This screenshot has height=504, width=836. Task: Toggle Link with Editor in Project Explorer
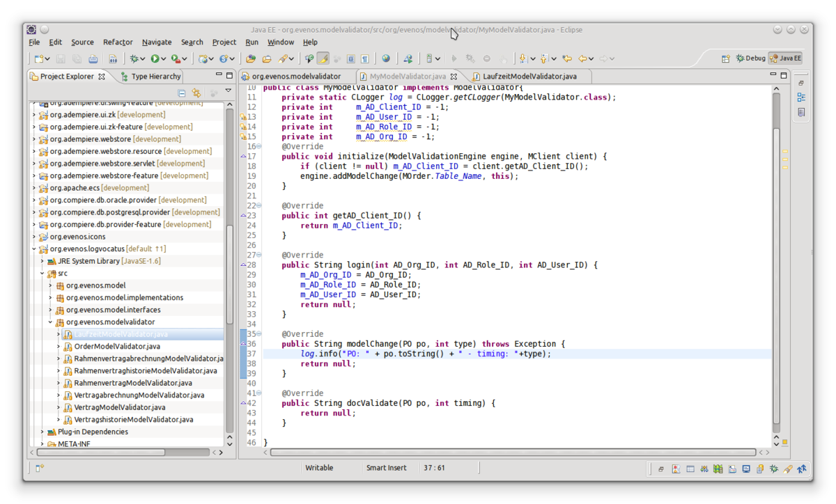196,93
